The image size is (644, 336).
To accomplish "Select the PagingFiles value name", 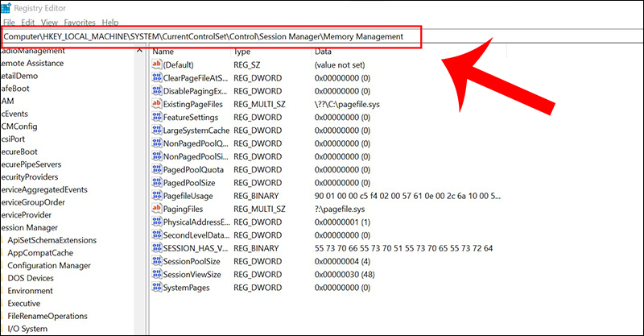I will 183,209.
